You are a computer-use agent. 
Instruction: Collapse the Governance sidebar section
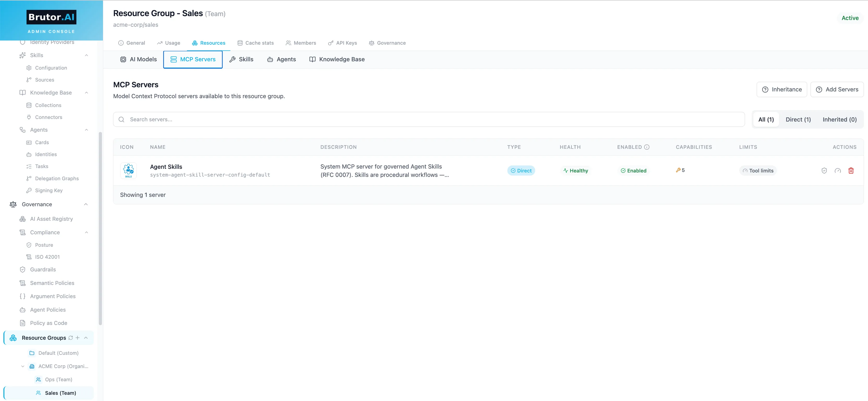pos(86,204)
